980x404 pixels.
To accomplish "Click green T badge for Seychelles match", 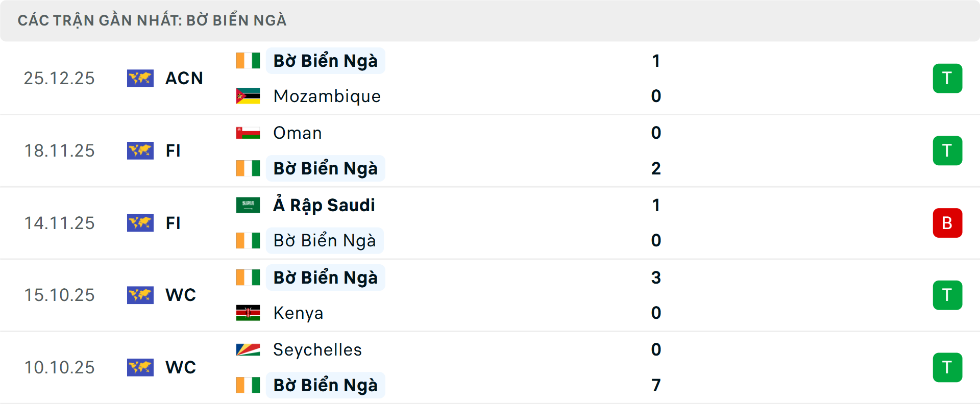I will pyautogui.click(x=947, y=367).
